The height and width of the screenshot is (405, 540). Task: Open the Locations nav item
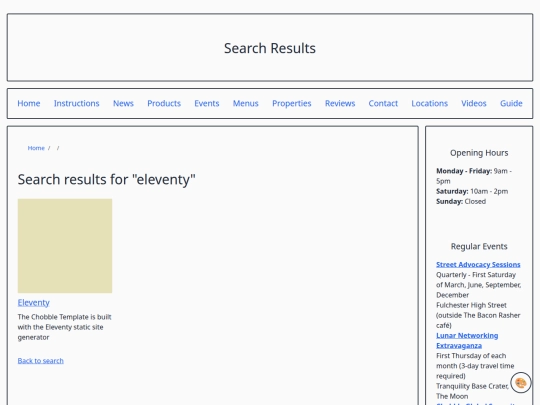coord(429,103)
